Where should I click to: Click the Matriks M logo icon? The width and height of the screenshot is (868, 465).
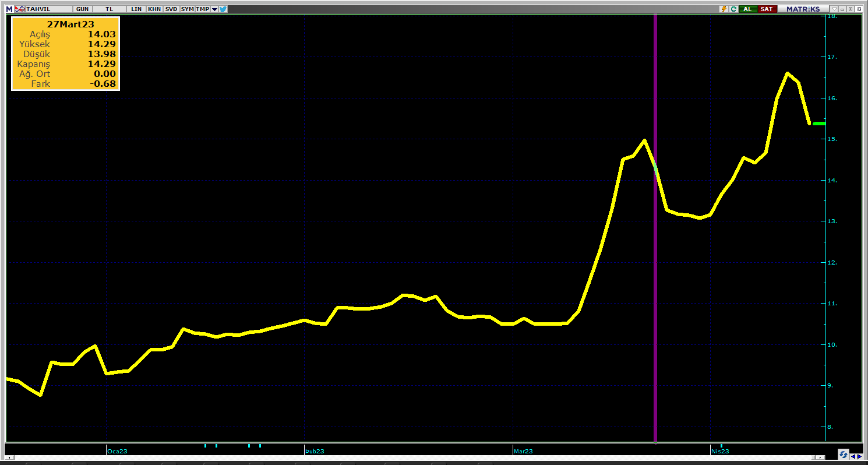[x=9, y=9]
